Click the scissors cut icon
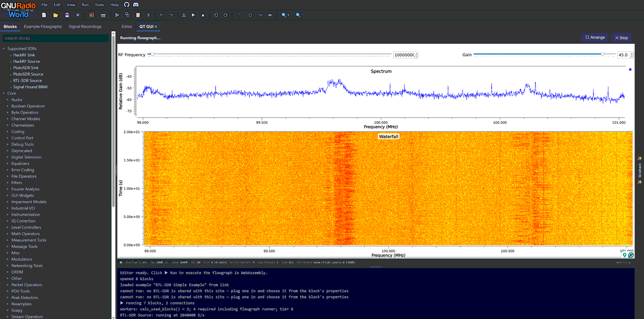644x319 pixels. point(117,15)
